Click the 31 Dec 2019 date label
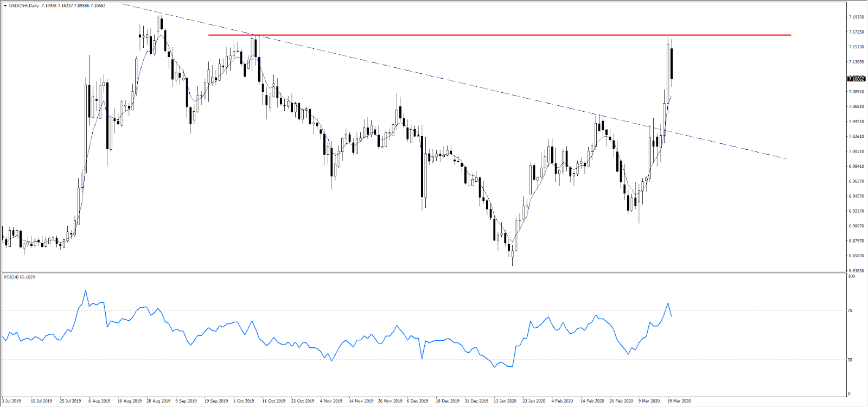The image size is (868, 407). (477, 401)
